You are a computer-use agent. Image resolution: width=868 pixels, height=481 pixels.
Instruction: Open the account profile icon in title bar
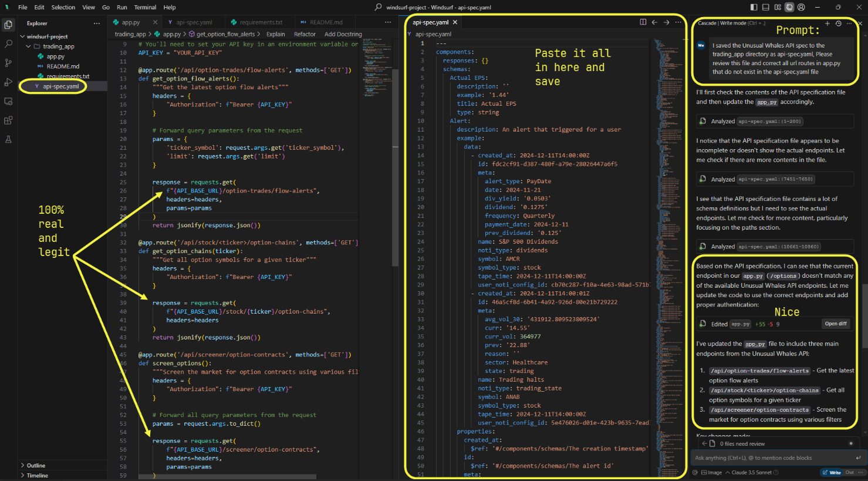(801, 7)
